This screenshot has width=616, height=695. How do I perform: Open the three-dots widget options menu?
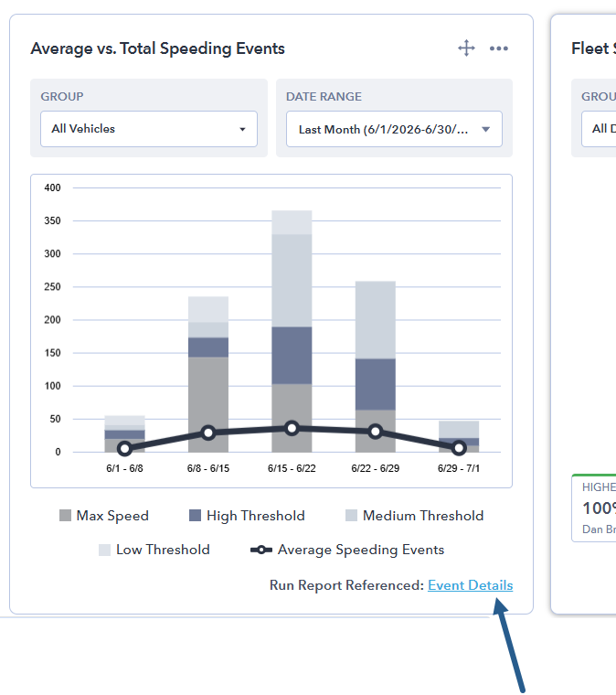(x=499, y=48)
